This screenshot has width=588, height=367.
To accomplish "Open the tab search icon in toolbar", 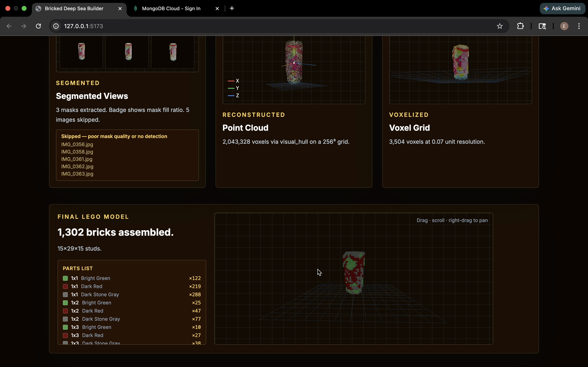I will point(542,26).
